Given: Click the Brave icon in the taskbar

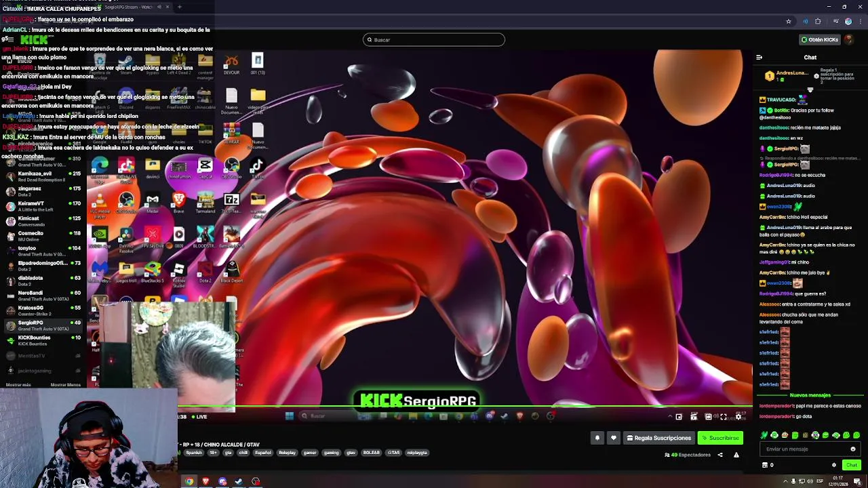Looking at the screenshot, I should click(205, 482).
